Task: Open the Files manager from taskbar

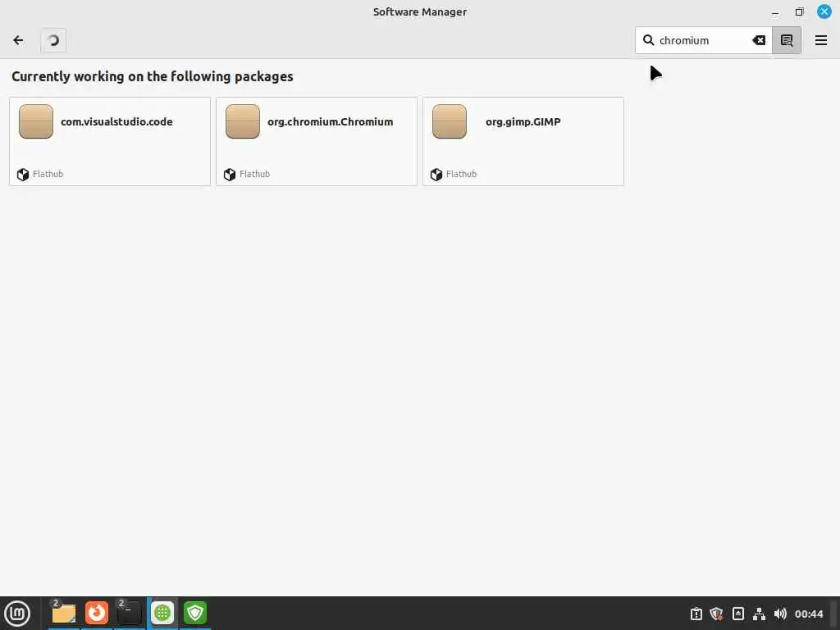Action: 64,614
